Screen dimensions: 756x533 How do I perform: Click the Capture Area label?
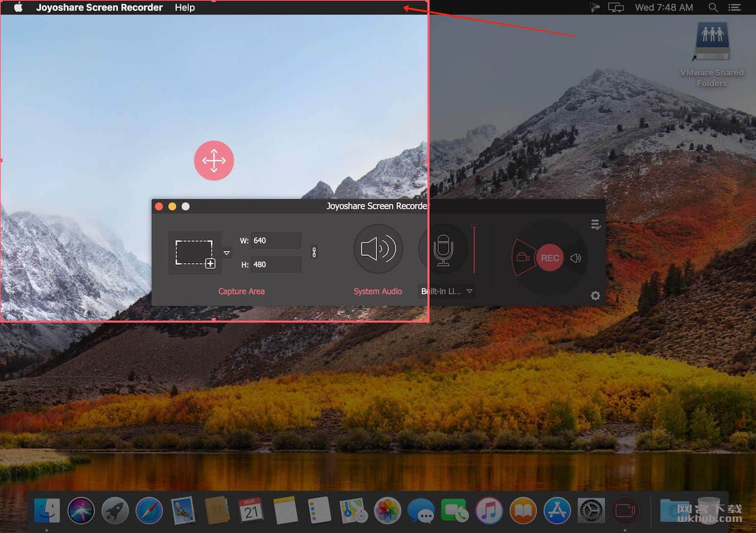242,291
